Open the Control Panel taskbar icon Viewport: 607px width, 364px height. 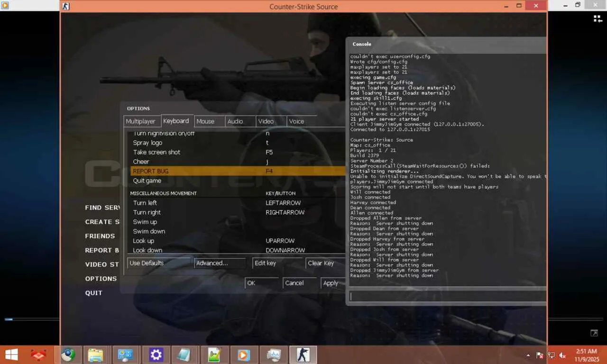(125, 355)
